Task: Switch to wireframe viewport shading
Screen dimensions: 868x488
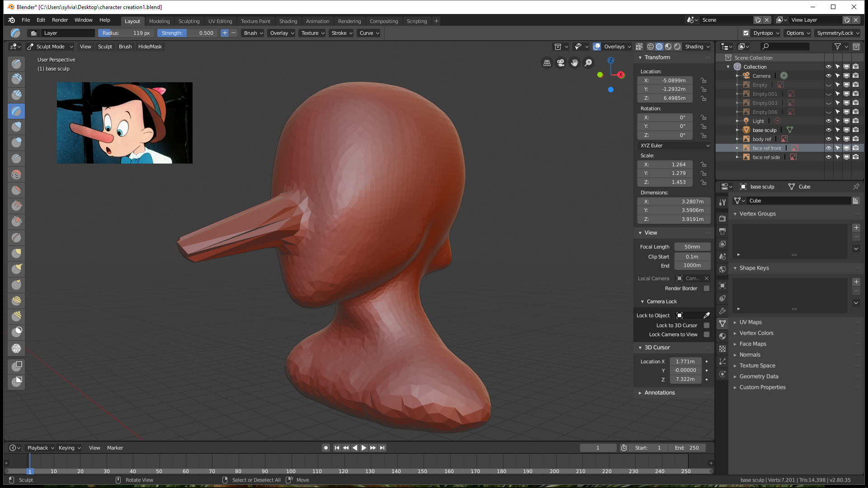Action: [x=650, y=47]
